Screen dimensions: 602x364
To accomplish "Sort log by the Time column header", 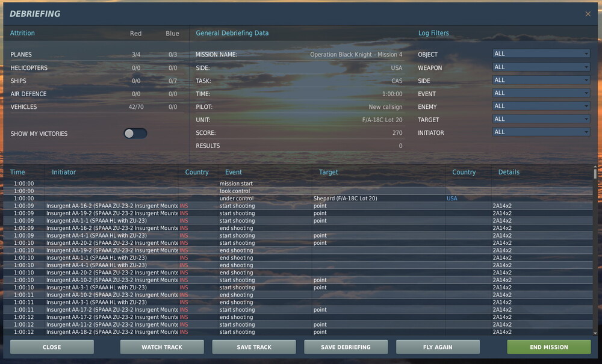I will pos(17,172).
